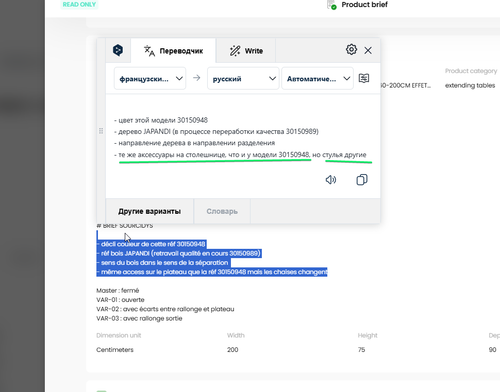This screenshot has width=500, height=392.
Task: Click selected line décli couleur de cette réf
Action: (153, 244)
